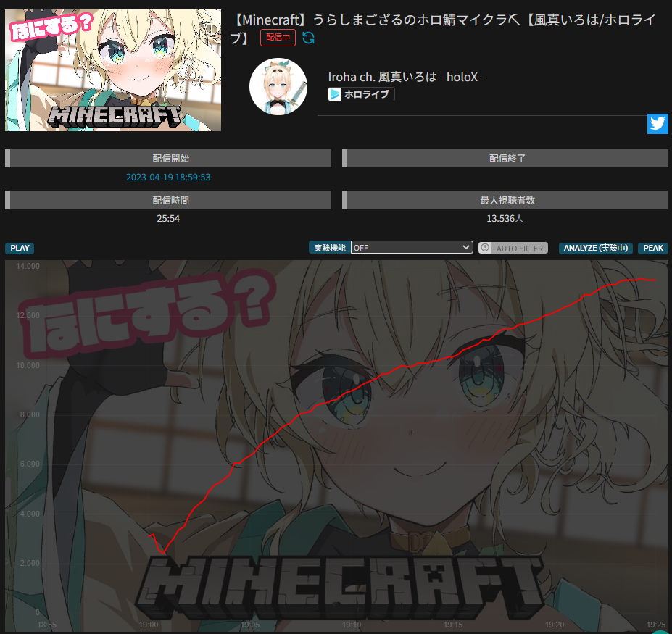Open the Minecraft stream thumbnail

113,70
